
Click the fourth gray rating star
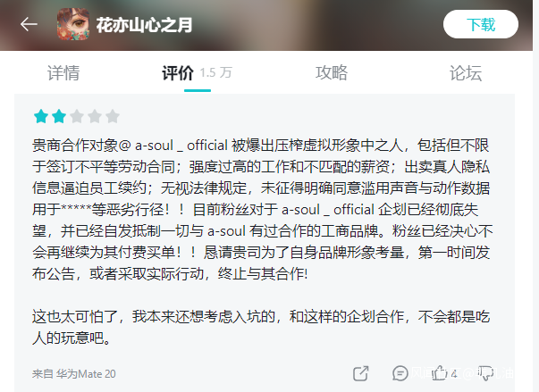[x=95, y=116]
